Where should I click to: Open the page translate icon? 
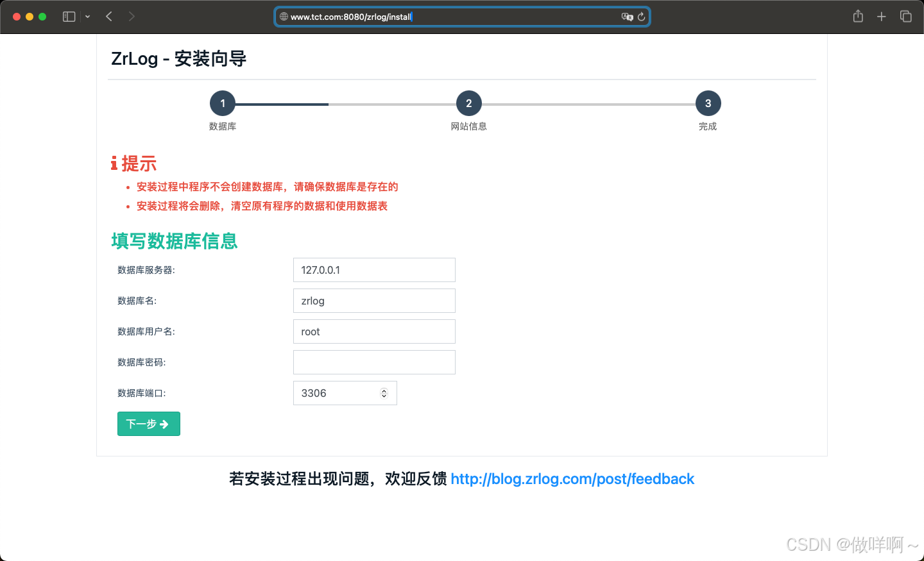pos(627,17)
